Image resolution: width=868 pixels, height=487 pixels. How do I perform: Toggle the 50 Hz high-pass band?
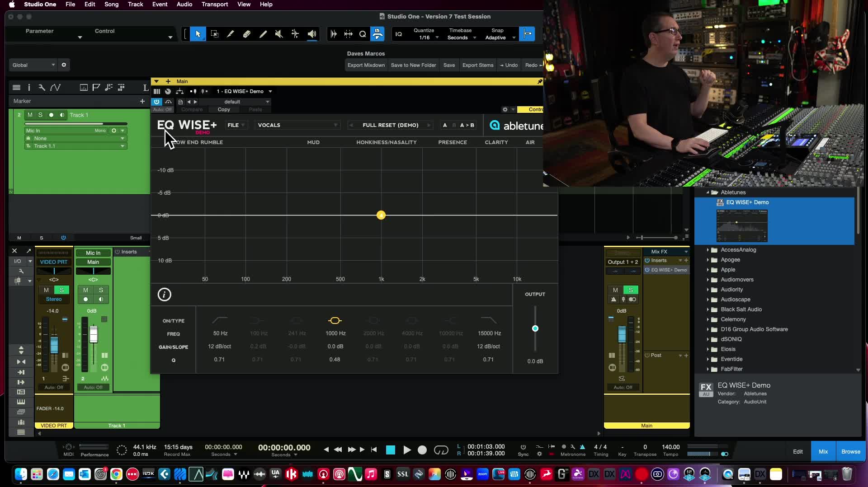click(x=220, y=320)
